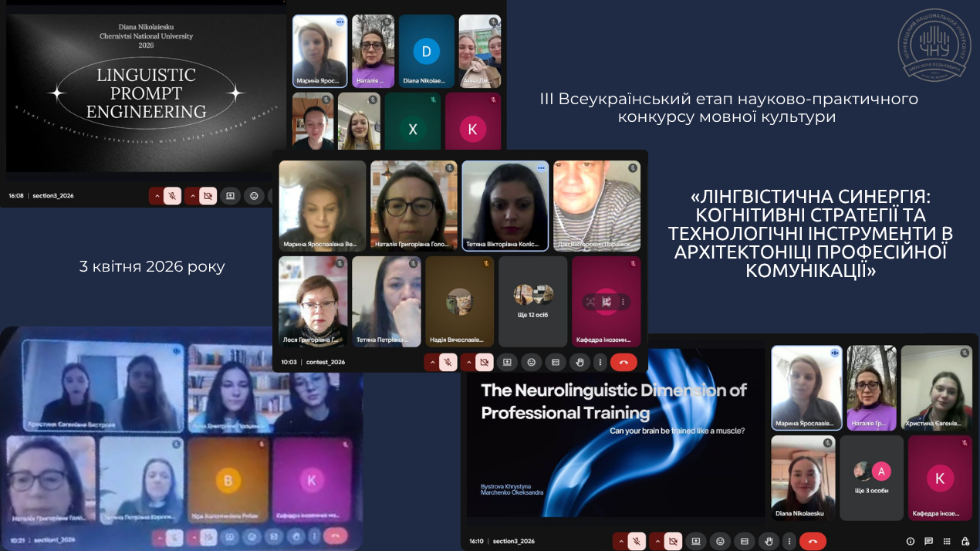Viewport: 980px width, 551px height.
Task: Click the ЧНУ university logo
Action: coord(934,45)
